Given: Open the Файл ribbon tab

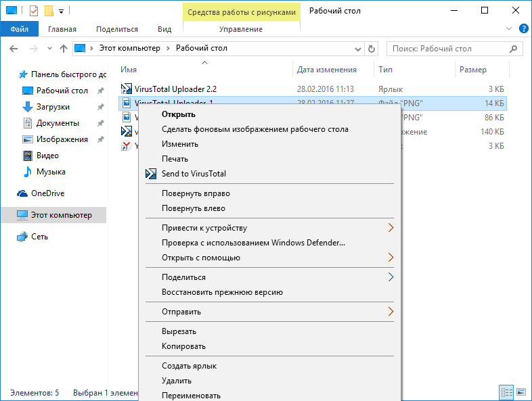Looking at the screenshot, I should click(20, 29).
